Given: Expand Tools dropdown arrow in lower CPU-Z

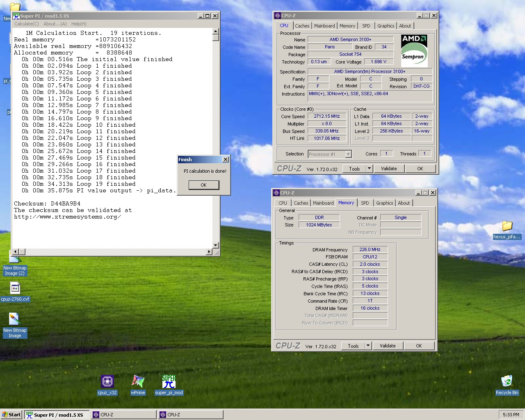Looking at the screenshot, I should (368, 346).
